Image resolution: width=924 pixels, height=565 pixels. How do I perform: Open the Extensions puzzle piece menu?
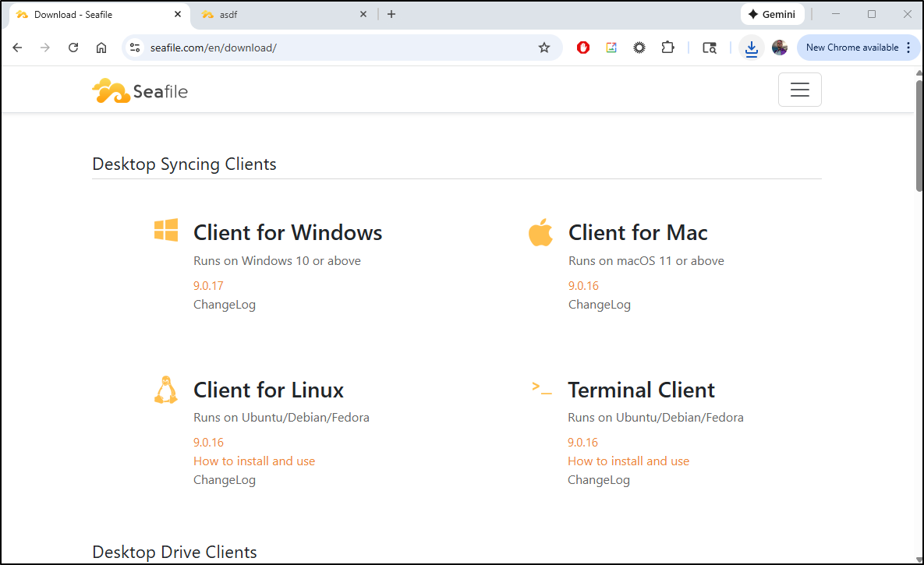[x=667, y=48]
